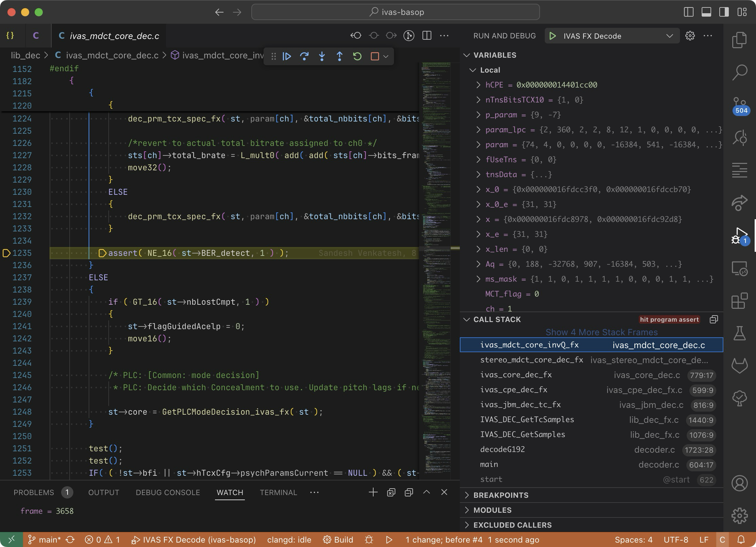Click Step Over in debug toolbar

point(304,56)
